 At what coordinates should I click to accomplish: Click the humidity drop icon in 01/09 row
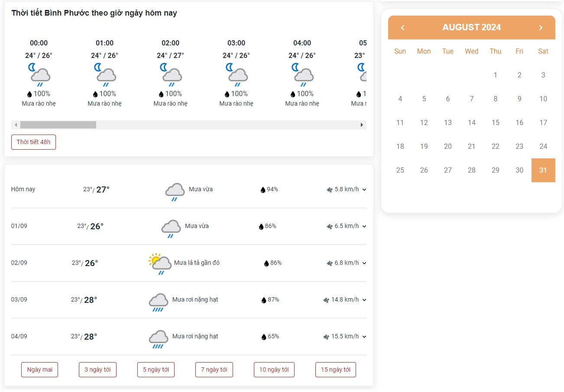coord(261,226)
